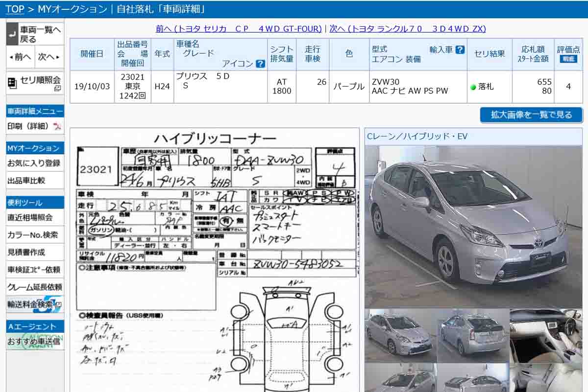
Task: Open カラーNo.検索 tool
Action: [x=35, y=235]
